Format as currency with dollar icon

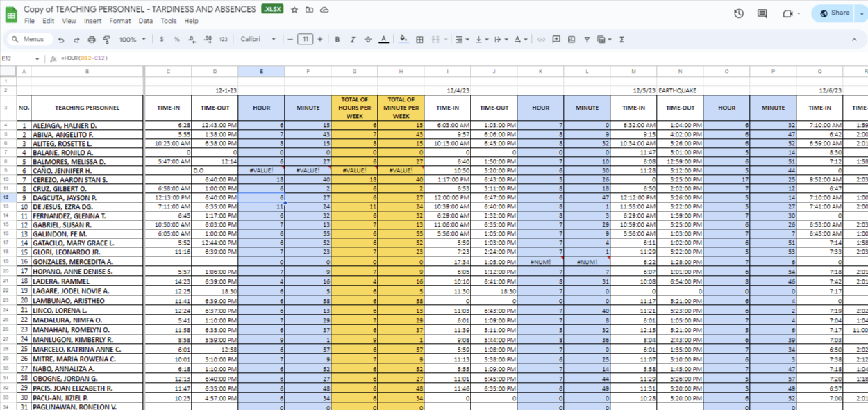click(162, 40)
